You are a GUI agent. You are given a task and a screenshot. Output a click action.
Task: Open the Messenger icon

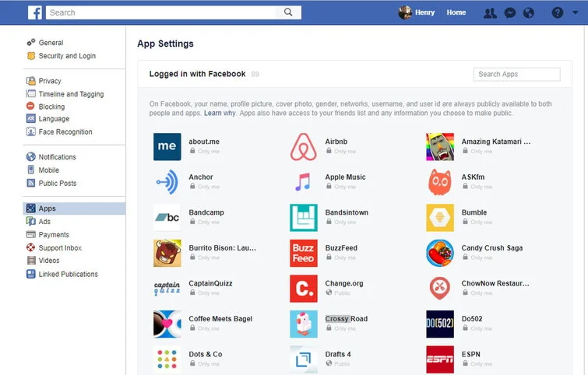click(x=509, y=12)
